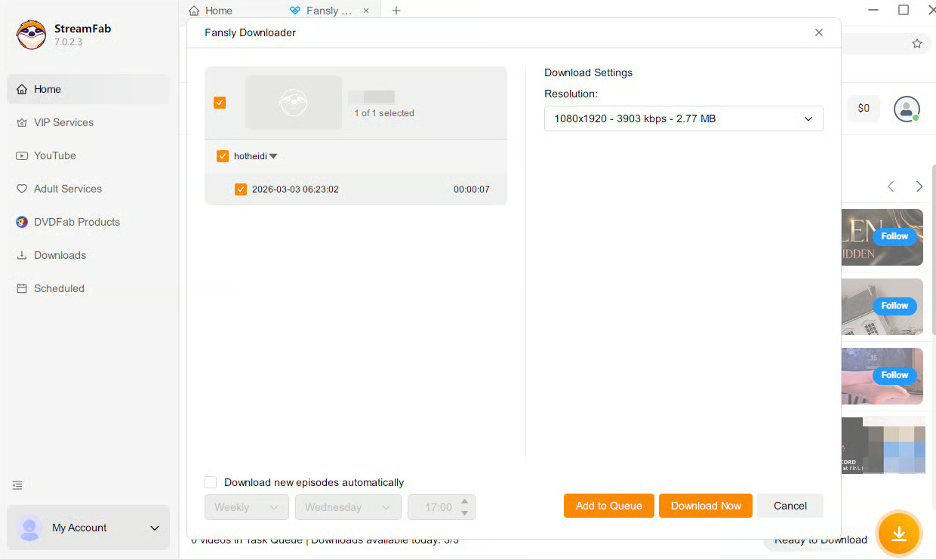The image size is (936, 560).
Task: Click the $0 balance button
Action: click(864, 108)
